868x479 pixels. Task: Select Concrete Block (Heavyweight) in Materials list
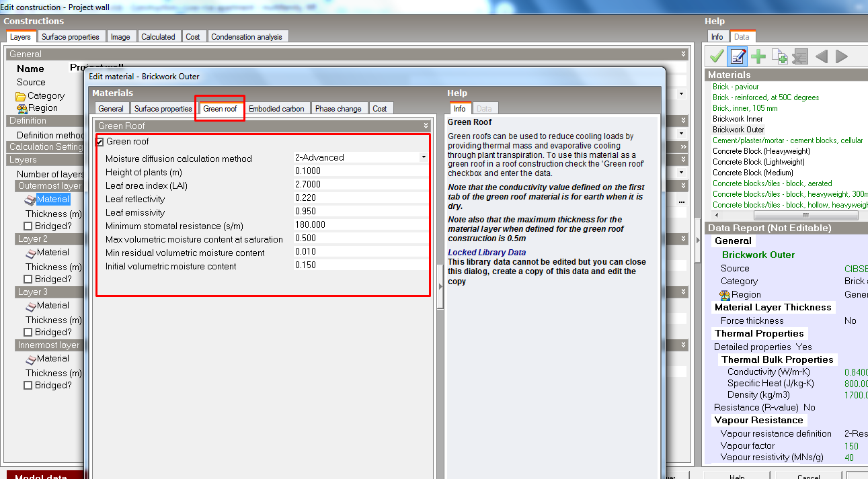coord(761,151)
